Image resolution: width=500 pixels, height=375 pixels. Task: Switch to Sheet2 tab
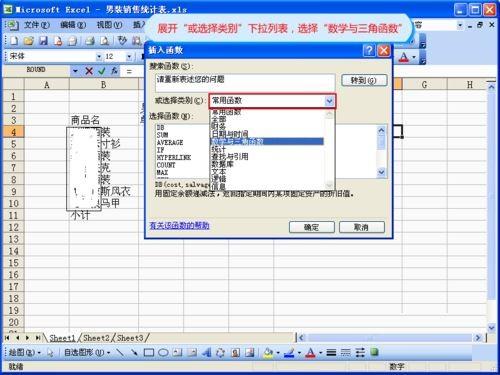[x=96, y=338]
